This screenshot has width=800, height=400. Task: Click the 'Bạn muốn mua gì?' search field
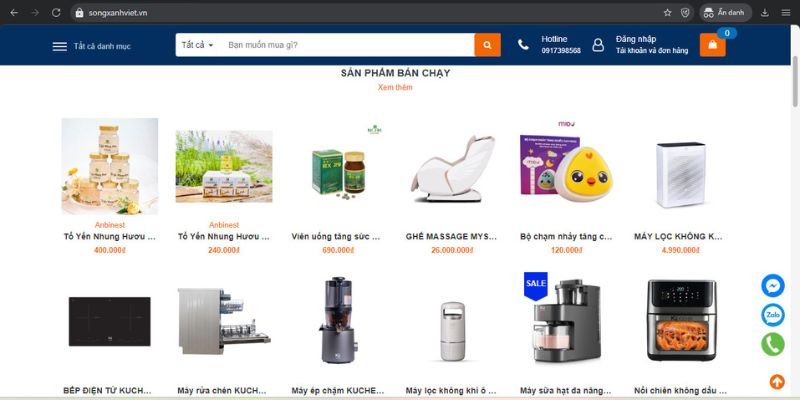click(347, 45)
